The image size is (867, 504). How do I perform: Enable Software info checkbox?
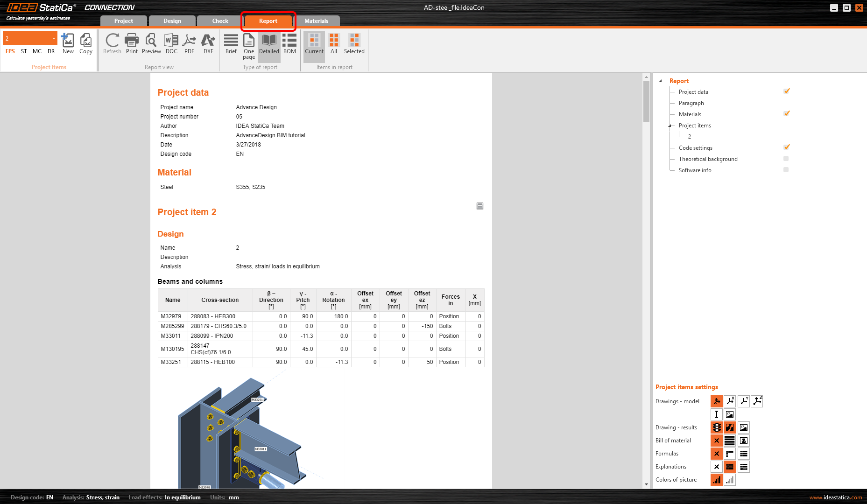coord(786,170)
